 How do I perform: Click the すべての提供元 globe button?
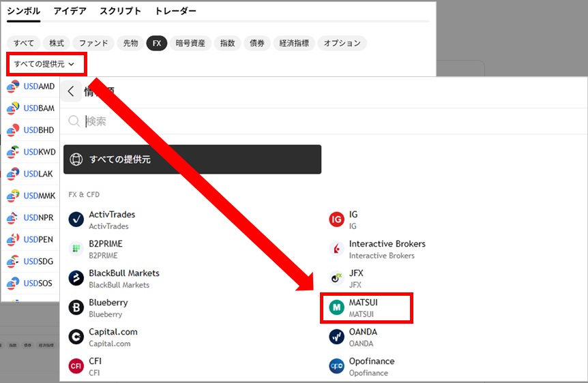coord(192,159)
